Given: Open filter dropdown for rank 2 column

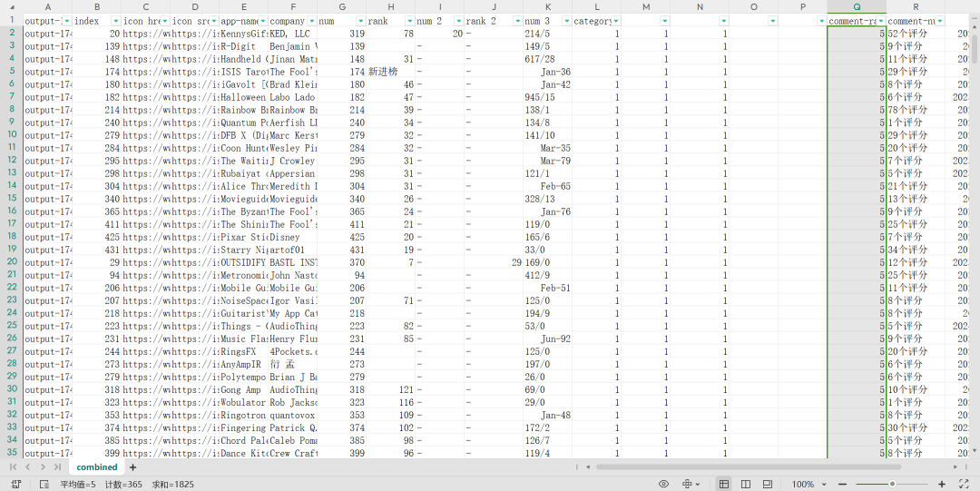Looking at the screenshot, I should (517, 21).
